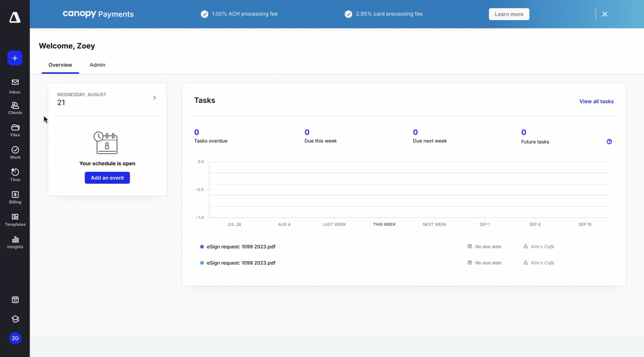The height and width of the screenshot is (357, 644).
Task: Click the blue plus create button
Action: tap(15, 58)
